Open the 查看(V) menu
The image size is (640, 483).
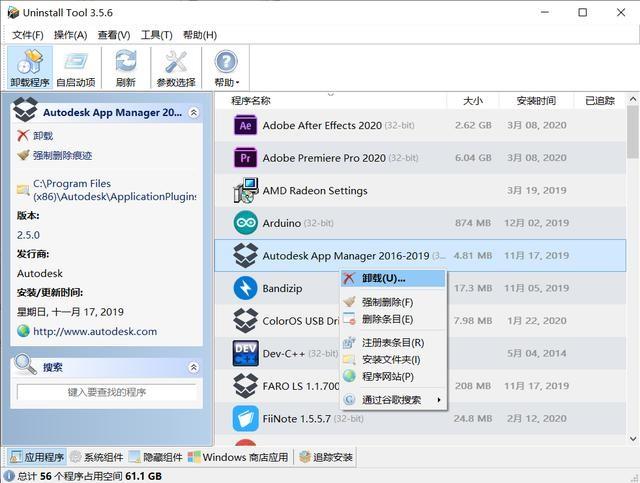114,35
